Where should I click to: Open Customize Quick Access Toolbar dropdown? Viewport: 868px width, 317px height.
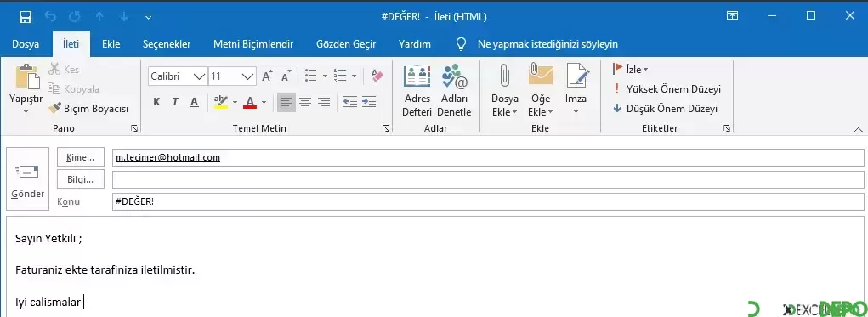pos(149,17)
